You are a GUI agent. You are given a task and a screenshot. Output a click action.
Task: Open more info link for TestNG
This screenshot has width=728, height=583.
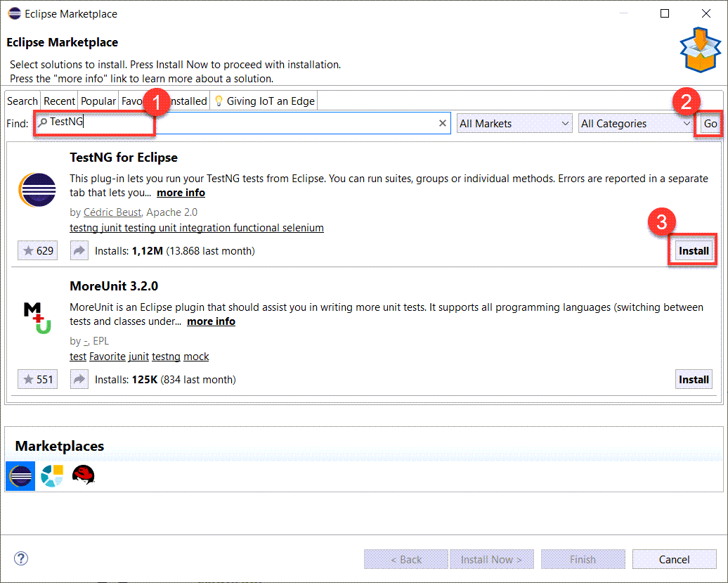tap(181, 193)
